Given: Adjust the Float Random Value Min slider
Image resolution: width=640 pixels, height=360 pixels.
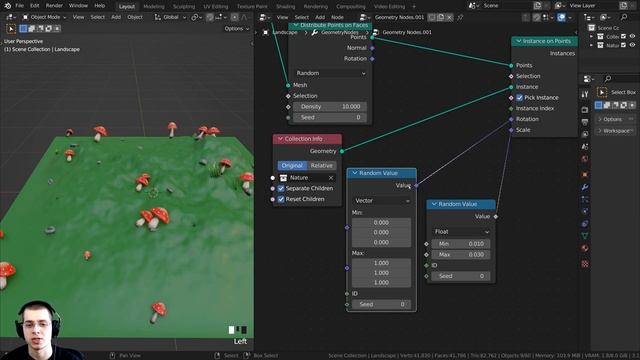Looking at the screenshot, I should (461, 244).
